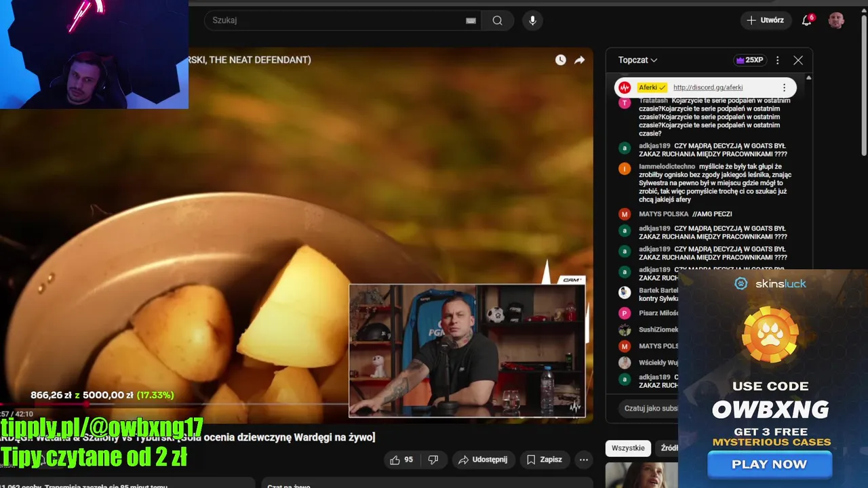Select the Źródł... filter chip
The image size is (868, 488).
click(668, 448)
